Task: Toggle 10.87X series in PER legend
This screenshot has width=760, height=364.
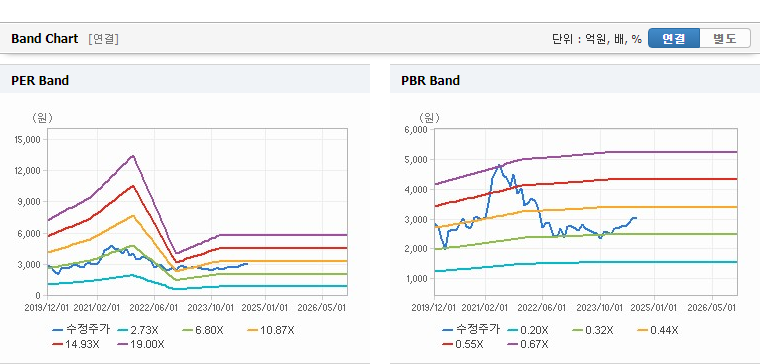Action: (271, 330)
